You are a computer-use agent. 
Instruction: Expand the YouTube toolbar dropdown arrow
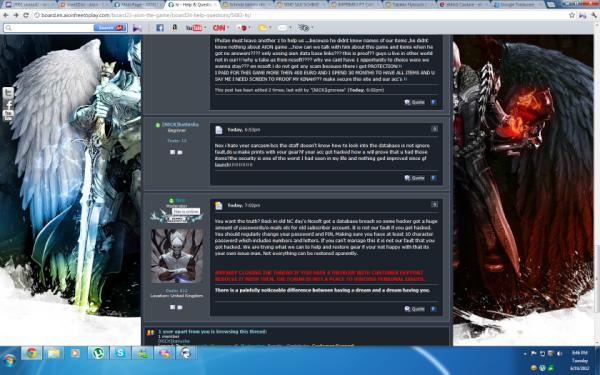point(205,28)
